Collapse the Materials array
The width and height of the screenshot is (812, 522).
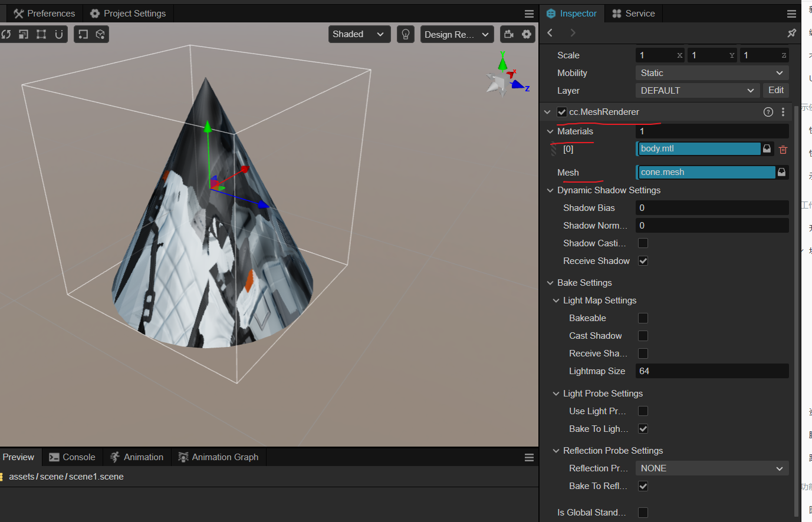(x=551, y=131)
